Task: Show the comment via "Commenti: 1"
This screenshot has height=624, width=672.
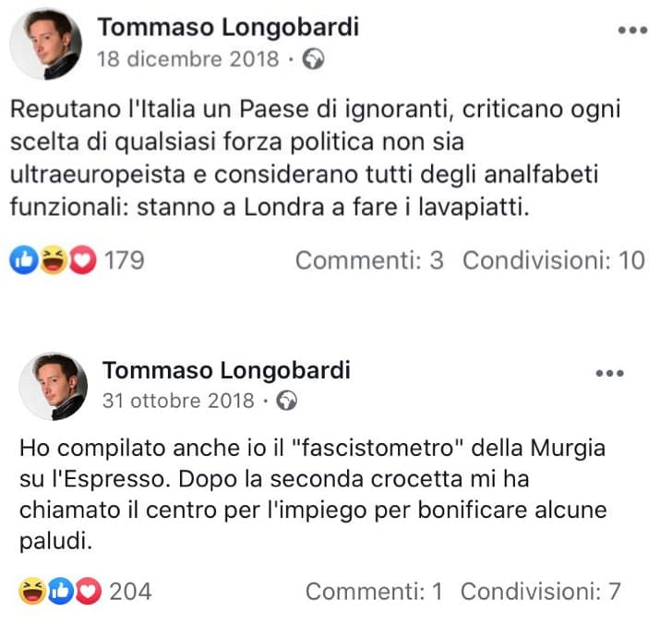Action: 375,592
